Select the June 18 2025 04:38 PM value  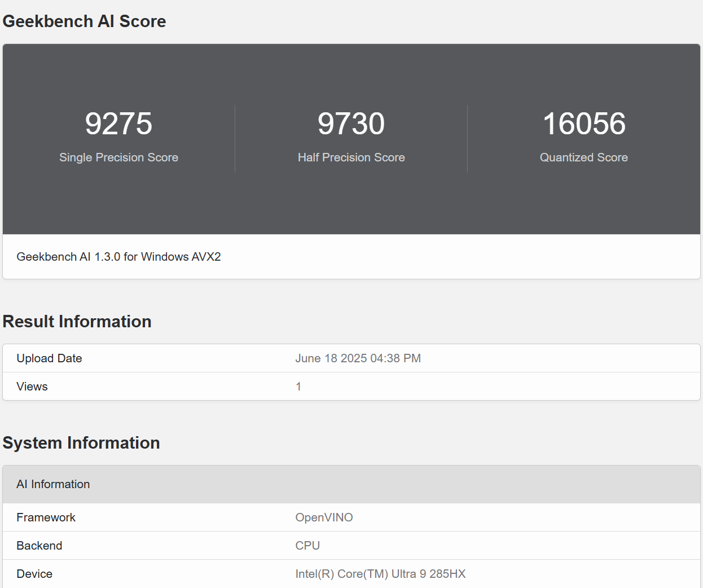pos(358,358)
